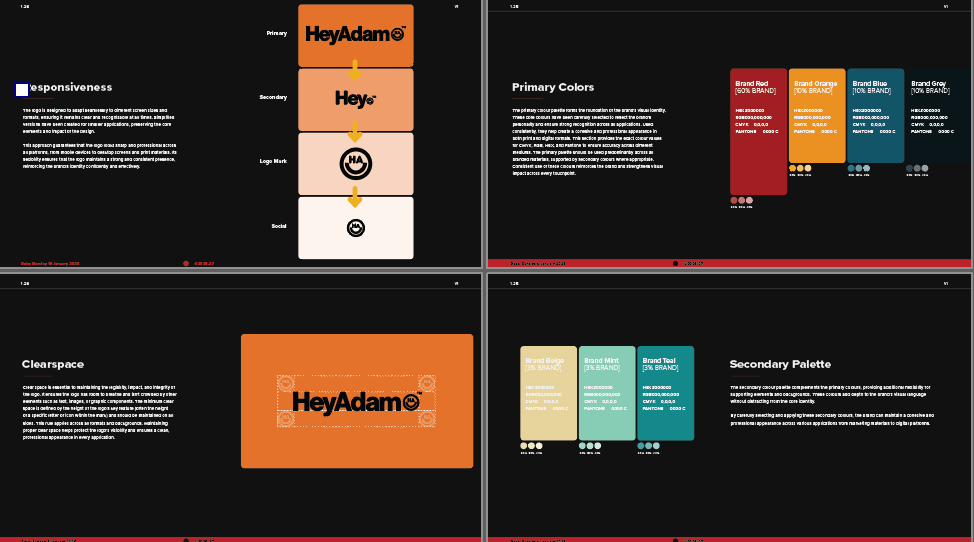Click the body paragraph under the Clearspace heading

pos(99,412)
